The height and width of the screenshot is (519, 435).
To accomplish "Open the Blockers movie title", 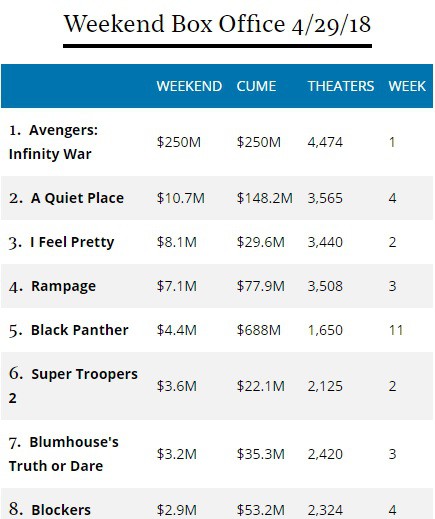I will (61, 510).
